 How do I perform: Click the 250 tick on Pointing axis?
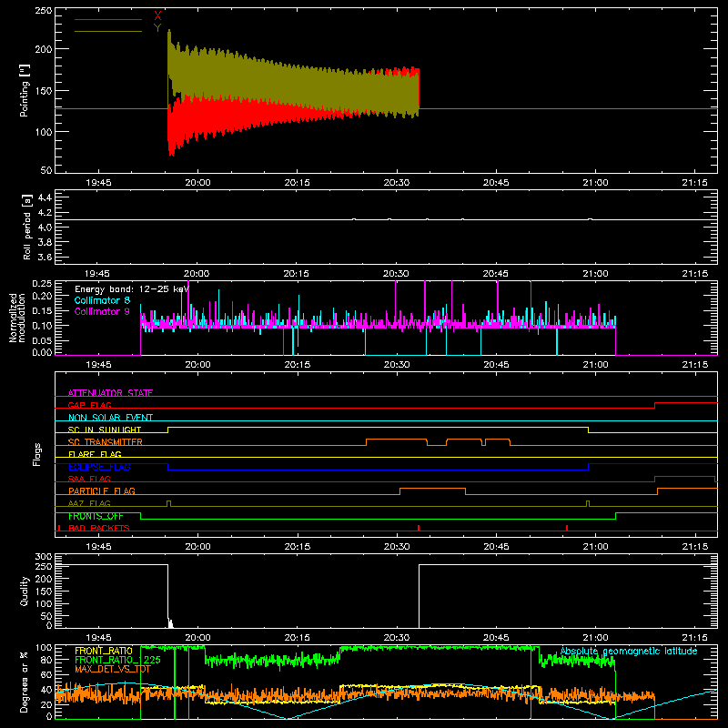pos(44,11)
